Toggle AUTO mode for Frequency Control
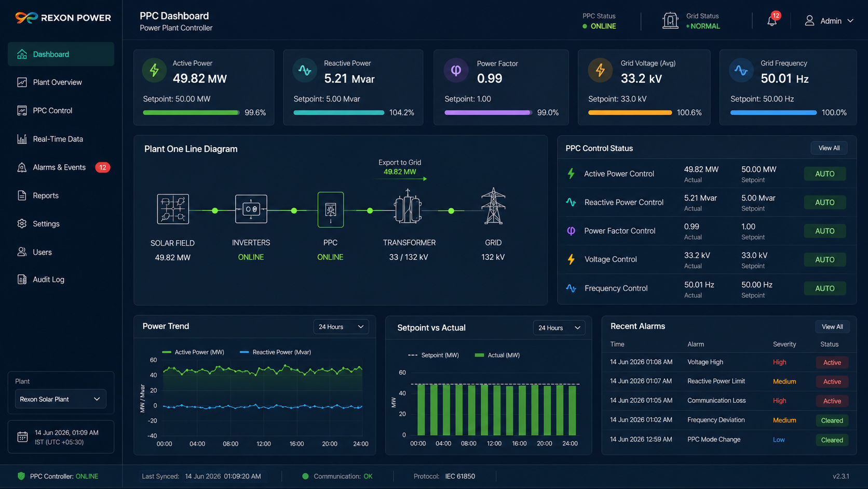 click(x=825, y=288)
